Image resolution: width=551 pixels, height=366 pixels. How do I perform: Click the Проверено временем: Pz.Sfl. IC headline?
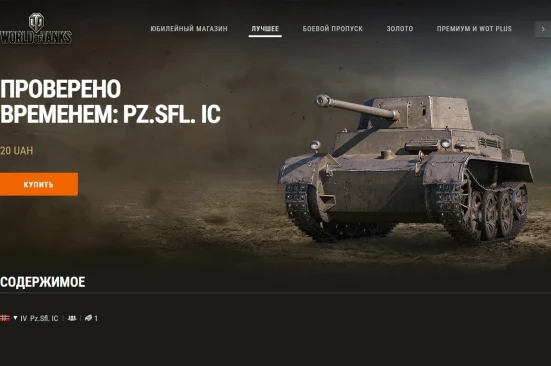pyautogui.click(x=110, y=102)
